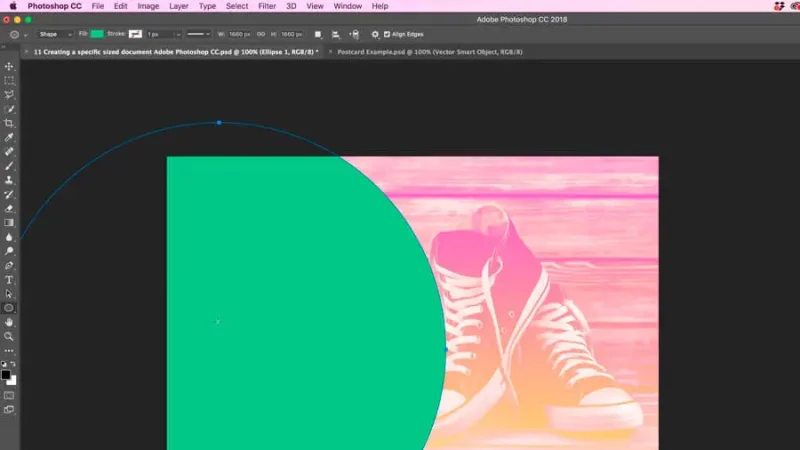Close the Postcard Example.psd tab
The width and height of the screenshot is (800, 450).
[x=330, y=52]
